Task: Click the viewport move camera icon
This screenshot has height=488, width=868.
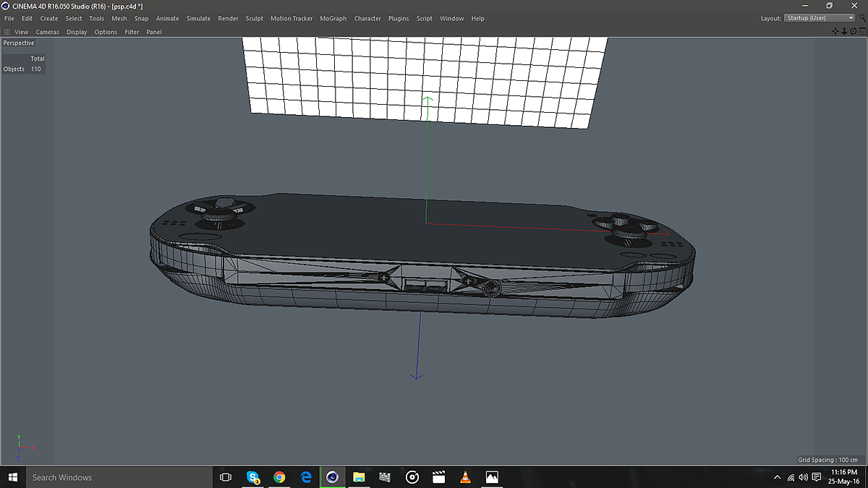Action: pos(835,31)
